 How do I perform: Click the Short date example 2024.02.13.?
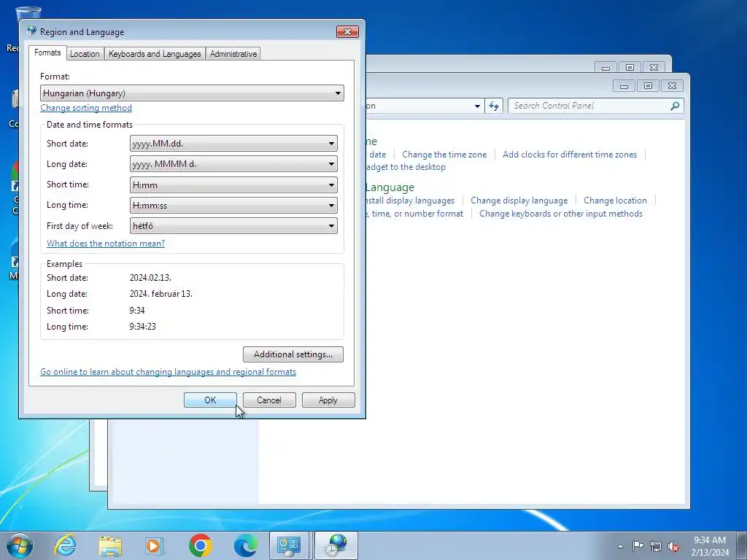click(x=150, y=278)
